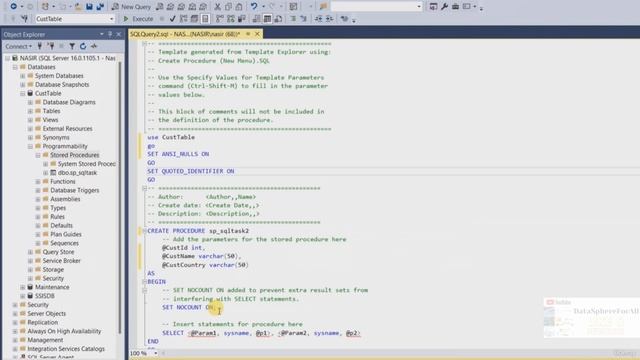The width and height of the screenshot is (640, 360).
Task: Collapse the NASIR server node
Action: 7,58
